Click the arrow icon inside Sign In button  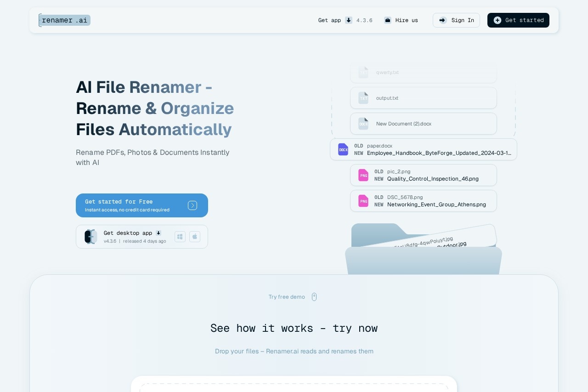[x=442, y=20]
